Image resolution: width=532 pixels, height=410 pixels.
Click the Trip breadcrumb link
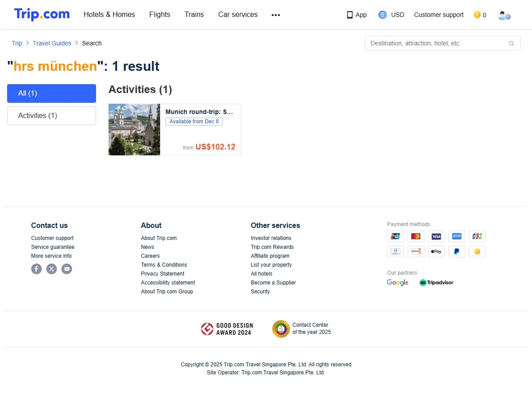[17, 43]
